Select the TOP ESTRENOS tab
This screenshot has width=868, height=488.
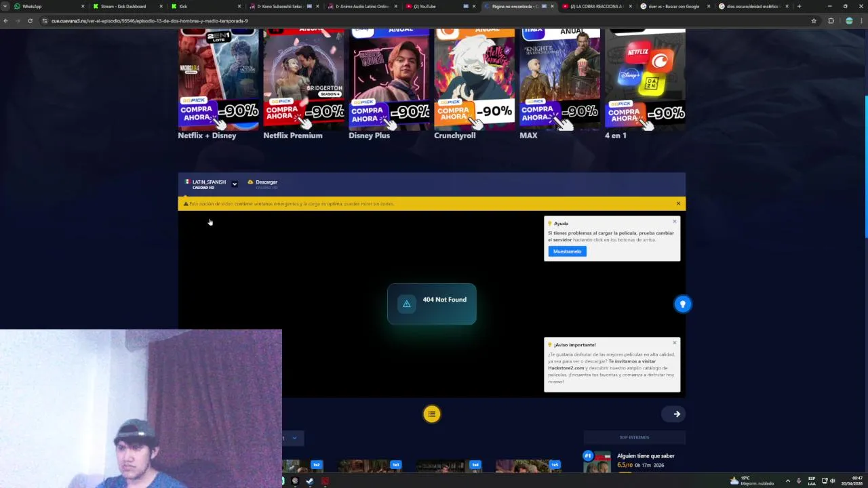[634, 438]
